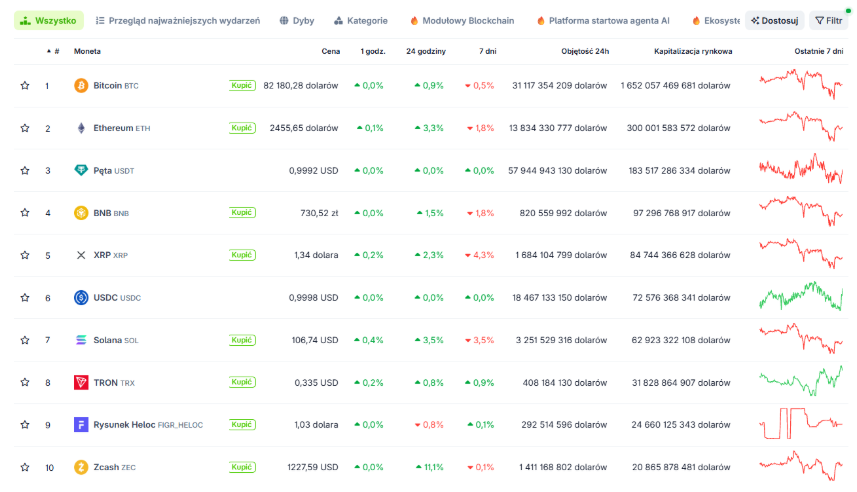Click the Bitcoin coin logo icon
Image resolution: width=857 pixels, height=492 pixels.
[81, 85]
